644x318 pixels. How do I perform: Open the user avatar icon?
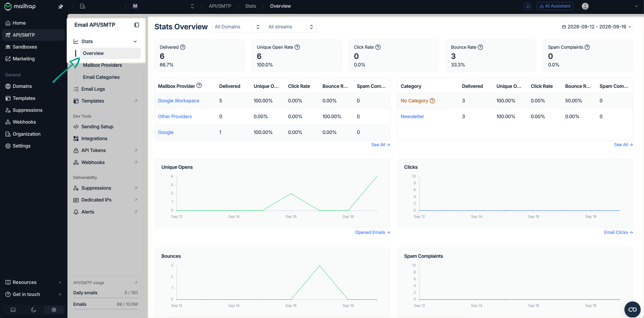tap(585, 6)
